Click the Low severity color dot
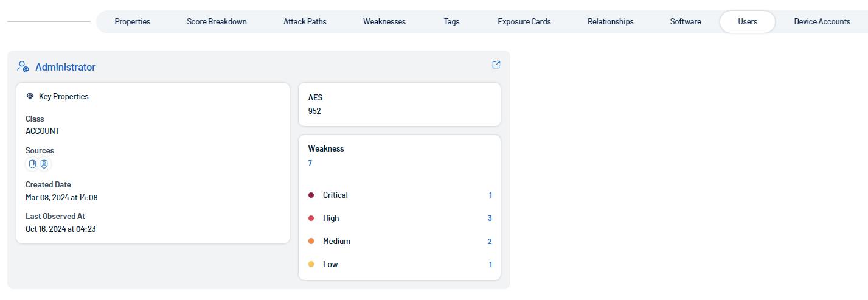This screenshot has height=300, width=868. [x=311, y=265]
